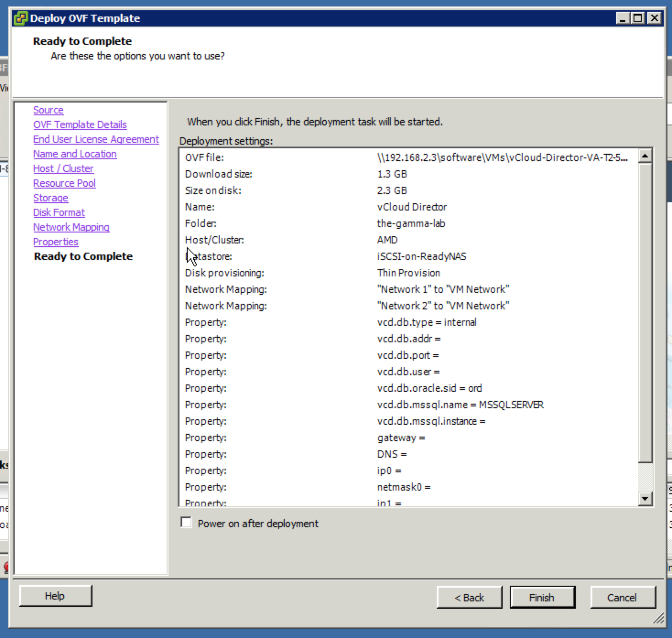Enable Power on after deployment checkbox
Screen dimensions: 672x638
[x=186, y=523]
